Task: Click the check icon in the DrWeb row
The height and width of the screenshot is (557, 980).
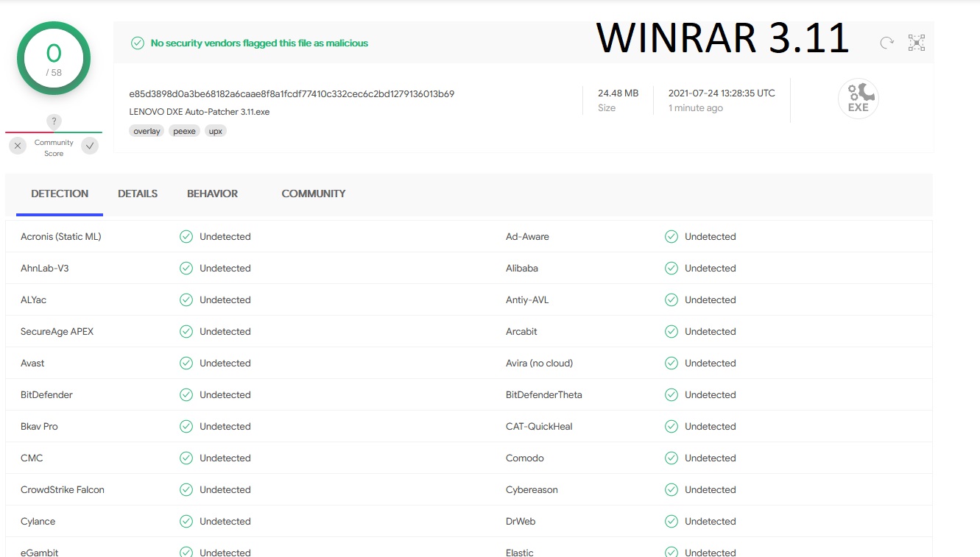Action: (x=671, y=522)
